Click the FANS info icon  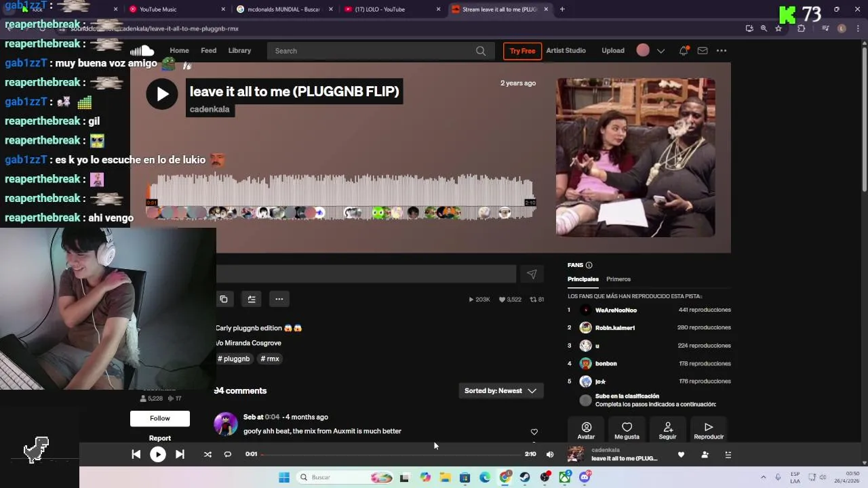[x=589, y=265]
